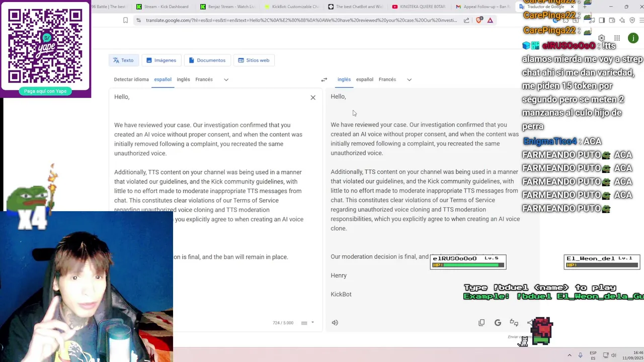This screenshot has width=644, height=362.
Task: Open the Google apps grid
Action: [617, 38]
